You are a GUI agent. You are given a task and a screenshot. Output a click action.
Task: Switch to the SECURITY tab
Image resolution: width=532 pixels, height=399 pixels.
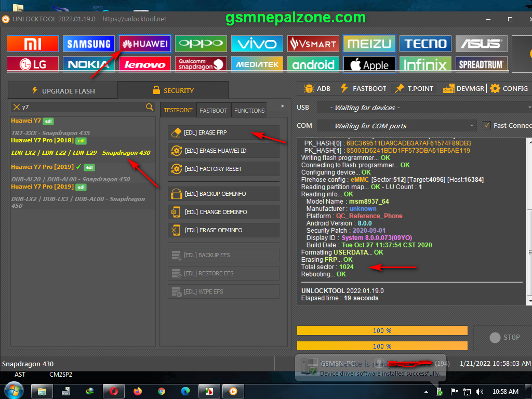(173, 90)
